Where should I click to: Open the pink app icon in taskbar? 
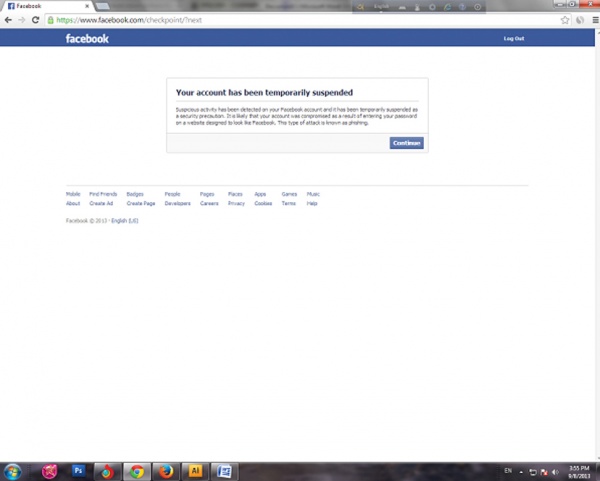(x=49, y=471)
